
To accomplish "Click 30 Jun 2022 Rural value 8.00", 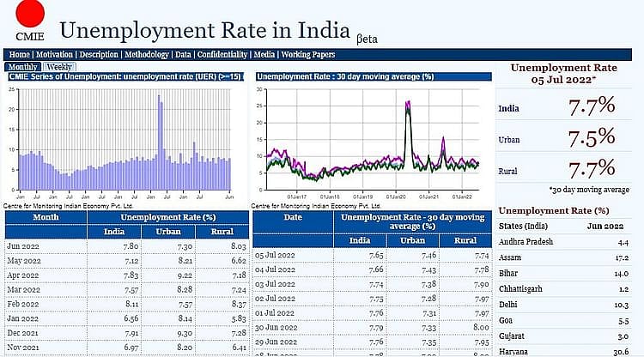I will pyautogui.click(x=482, y=328).
